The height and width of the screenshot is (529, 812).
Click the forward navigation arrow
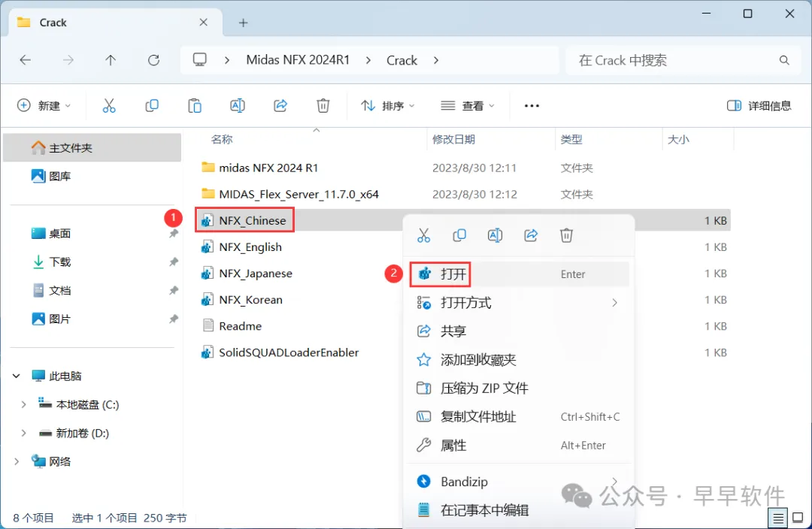click(68, 60)
